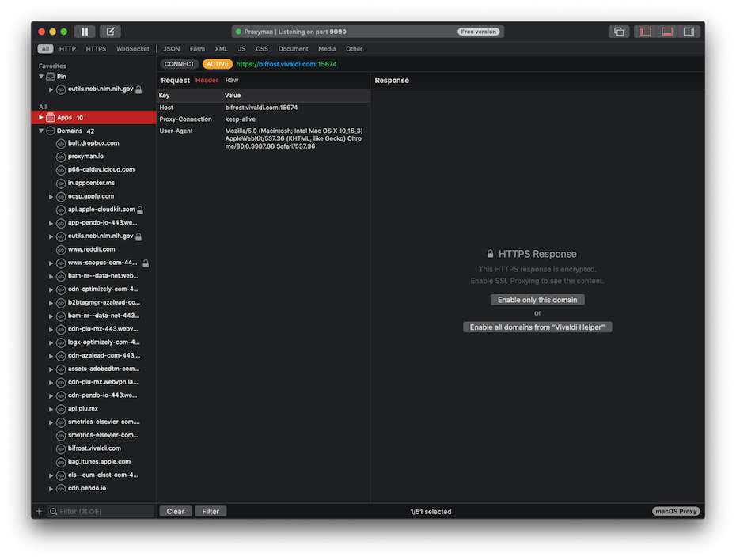
Task: Expand www-scopus-com domain
Action: pos(51,263)
